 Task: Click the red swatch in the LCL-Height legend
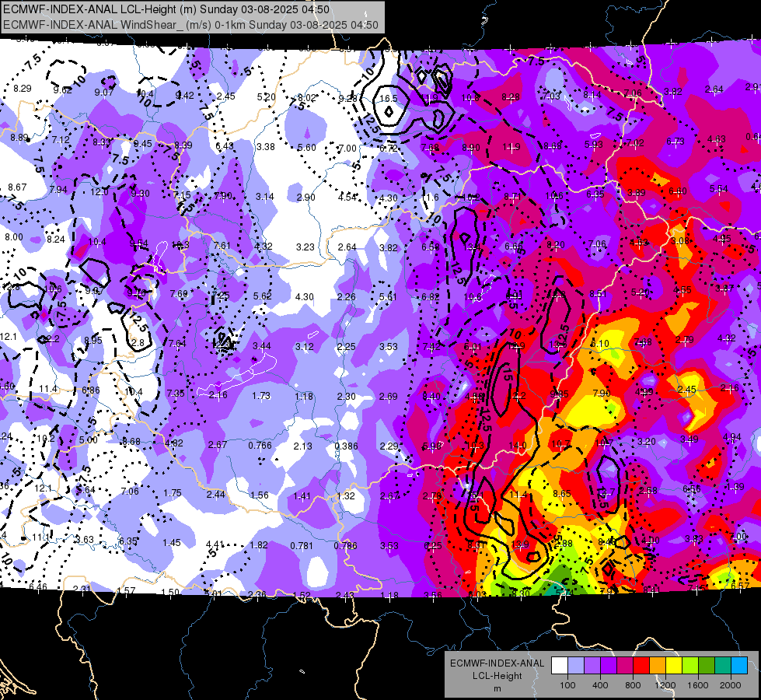pyautogui.click(x=641, y=666)
